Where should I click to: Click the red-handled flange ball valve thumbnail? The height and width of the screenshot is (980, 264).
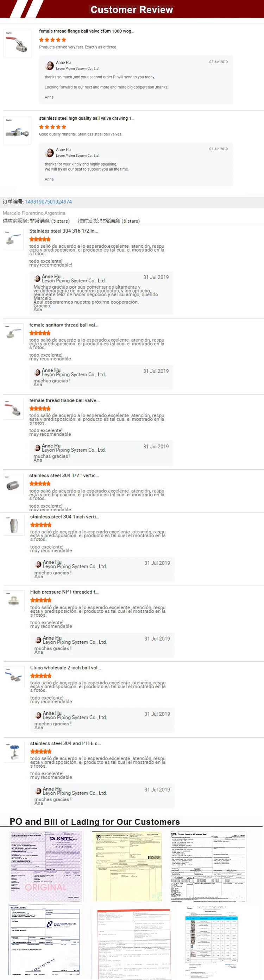[x=17, y=43]
